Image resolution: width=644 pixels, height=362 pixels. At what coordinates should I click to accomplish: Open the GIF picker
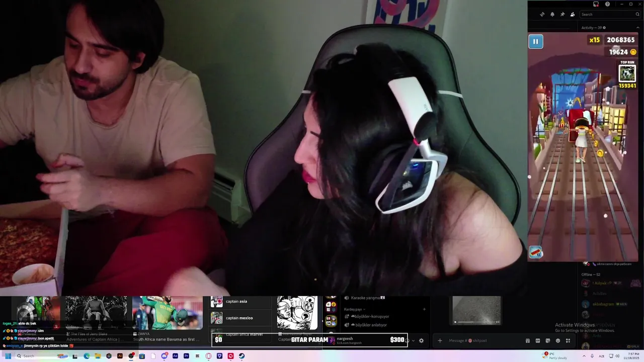pyautogui.click(x=538, y=340)
